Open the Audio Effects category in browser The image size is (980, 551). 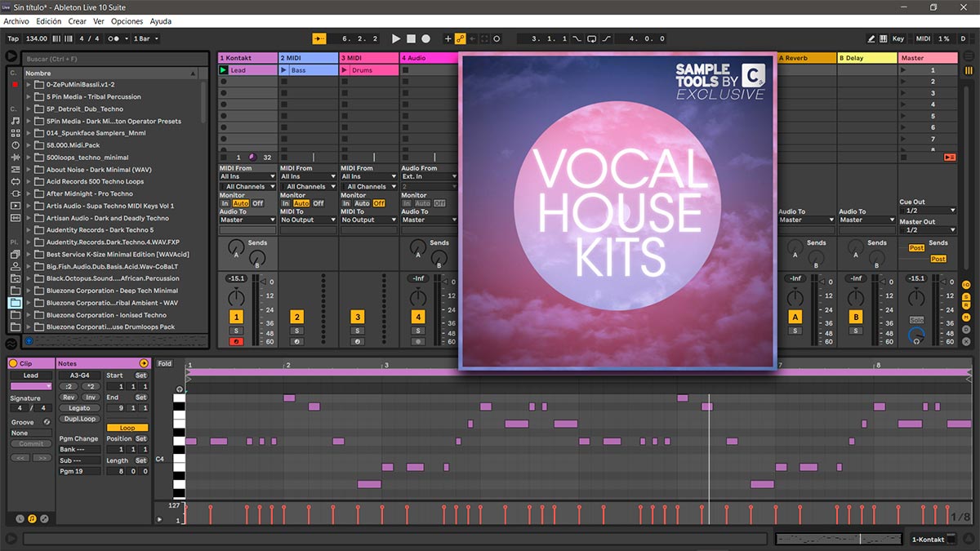pyautogui.click(x=16, y=158)
